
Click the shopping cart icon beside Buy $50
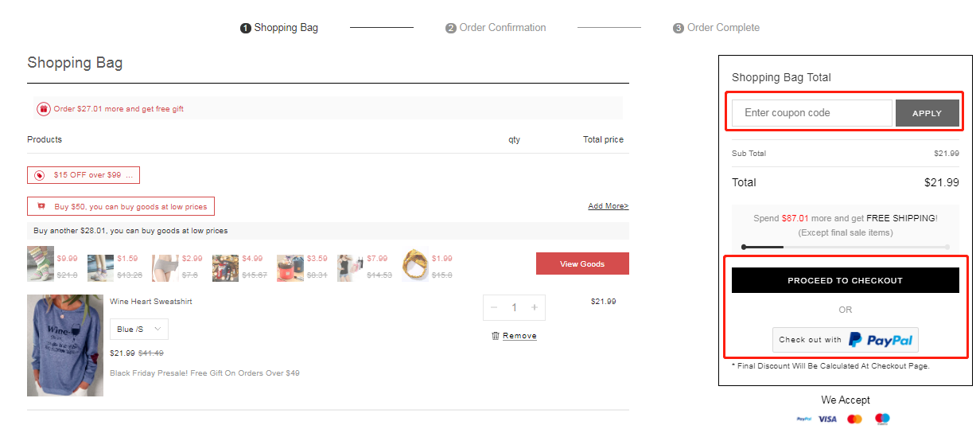(x=40, y=207)
